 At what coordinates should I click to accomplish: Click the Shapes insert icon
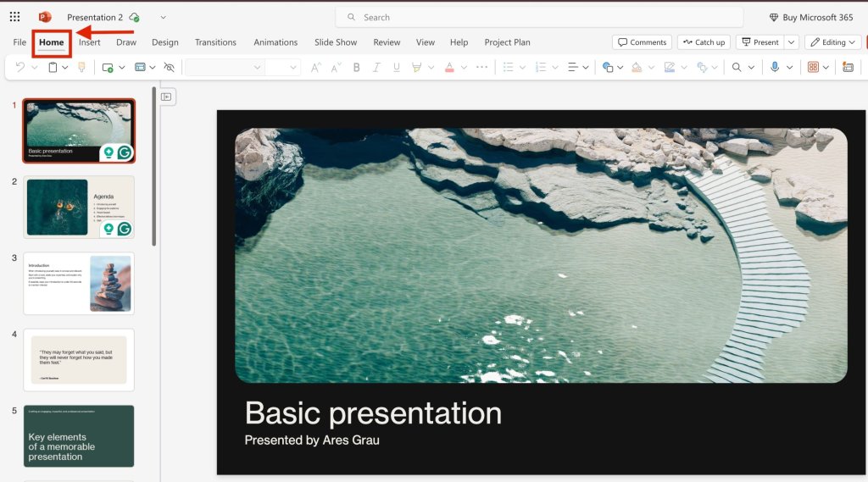point(608,67)
